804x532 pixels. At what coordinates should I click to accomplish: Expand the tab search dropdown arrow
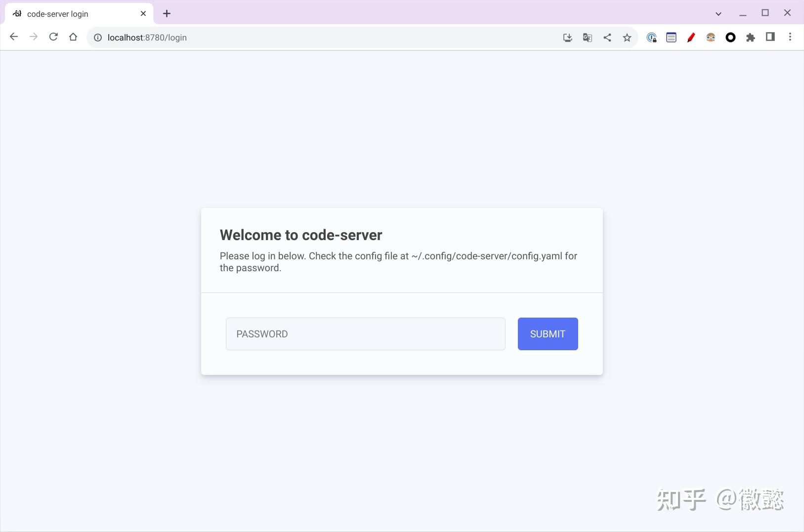719,14
